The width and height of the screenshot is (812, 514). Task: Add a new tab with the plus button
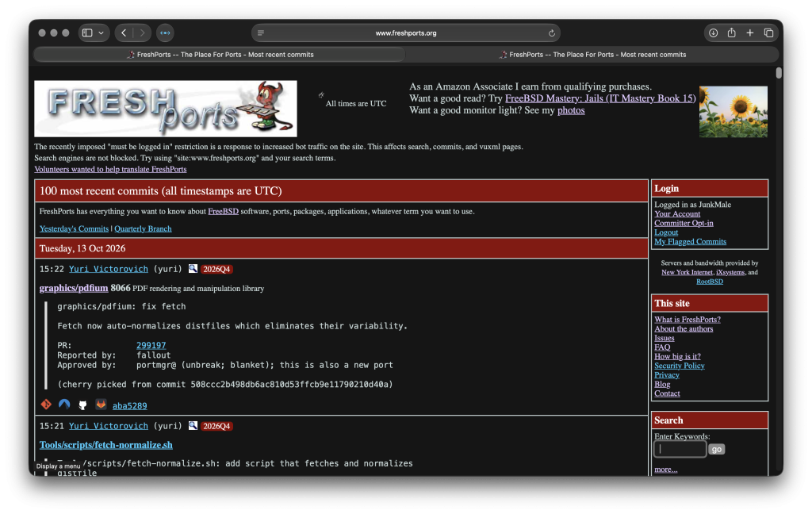[x=750, y=33]
